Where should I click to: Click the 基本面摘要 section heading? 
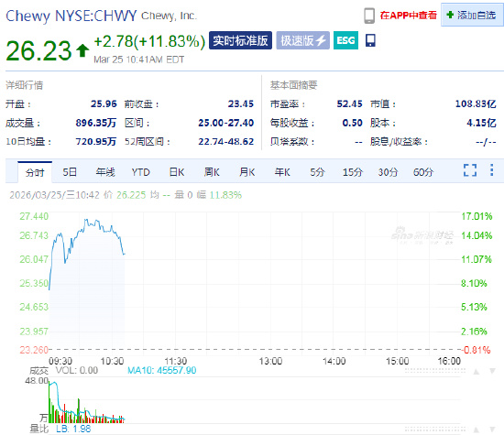(x=293, y=85)
